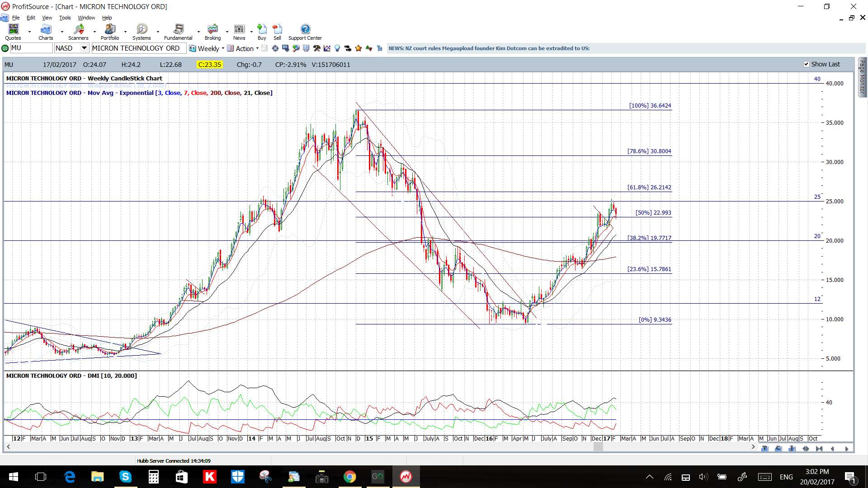The height and width of the screenshot is (488, 868).
Task: Click the red-green arrows icon
Action: pyautogui.click(x=369, y=48)
